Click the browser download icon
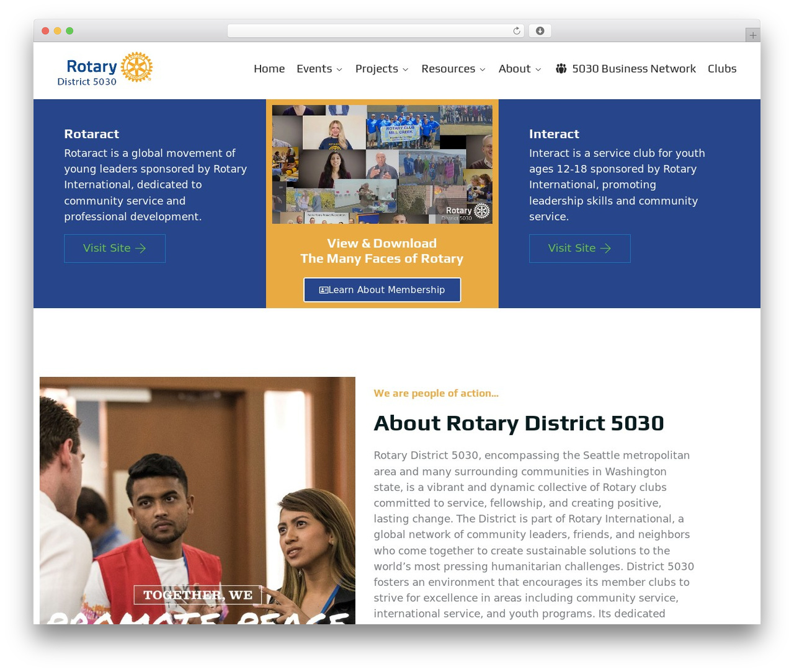Viewport: 794px width, 672px height. click(x=540, y=31)
